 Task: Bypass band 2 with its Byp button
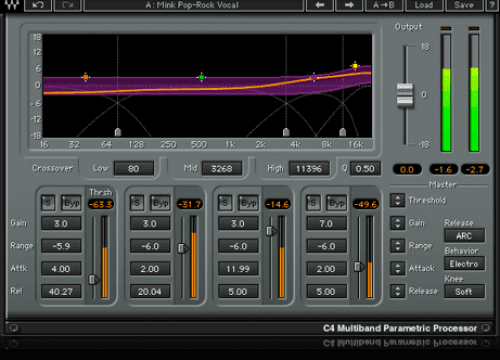(x=160, y=203)
